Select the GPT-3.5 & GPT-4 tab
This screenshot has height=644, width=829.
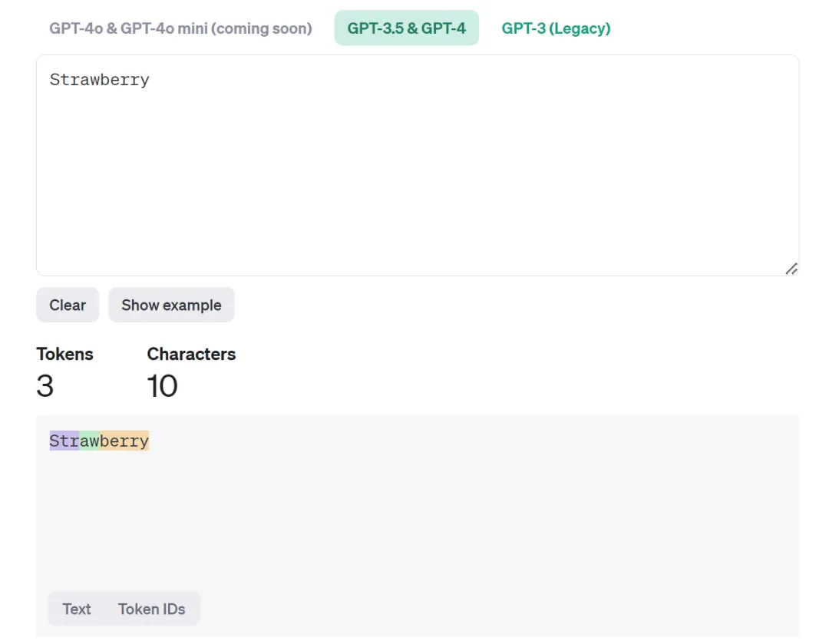point(407,28)
